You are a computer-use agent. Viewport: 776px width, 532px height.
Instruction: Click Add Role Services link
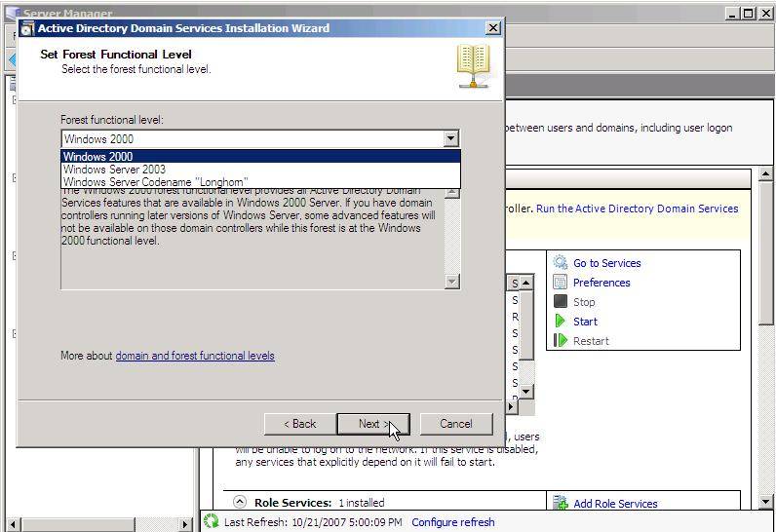tap(615, 504)
